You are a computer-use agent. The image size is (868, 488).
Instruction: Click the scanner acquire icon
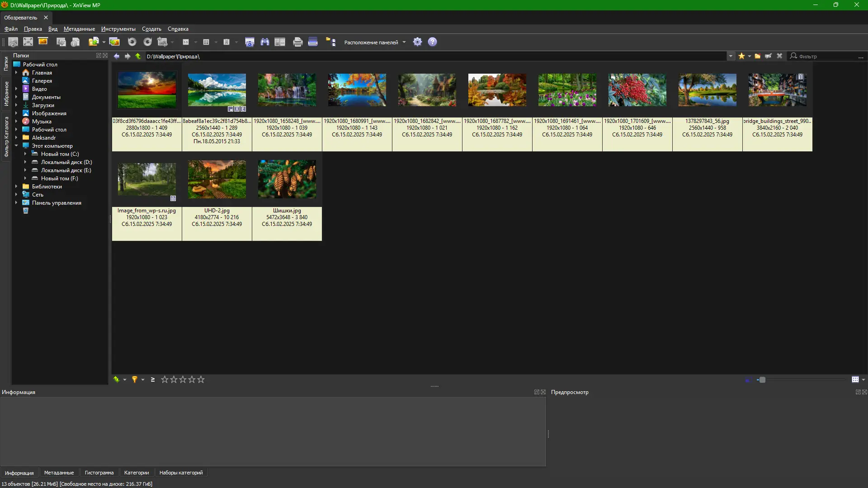313,42
